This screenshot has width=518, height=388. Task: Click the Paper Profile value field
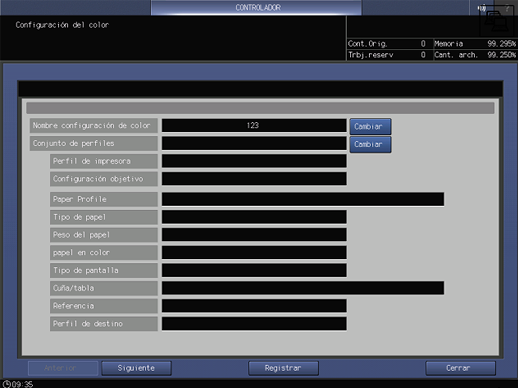[x=303, y=199]
